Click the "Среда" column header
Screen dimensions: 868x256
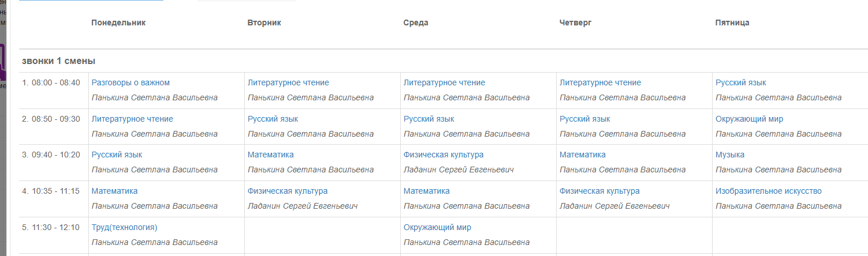416,22
